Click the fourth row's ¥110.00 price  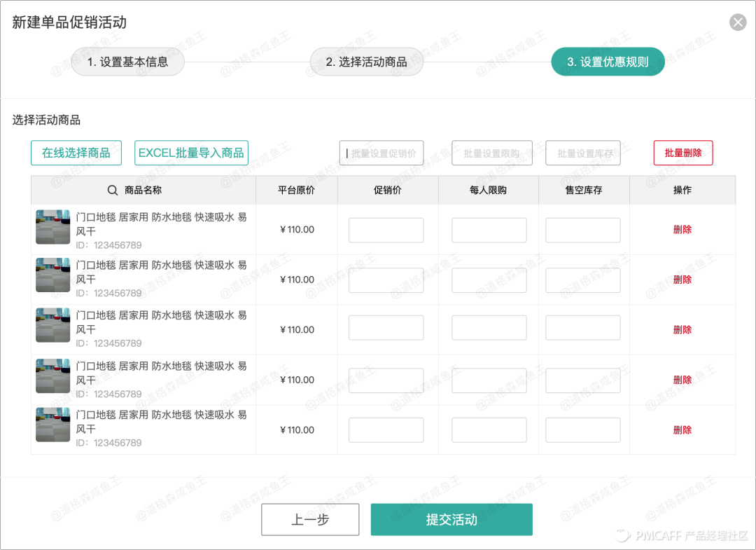pyautogui.click(x=297, y=380)
